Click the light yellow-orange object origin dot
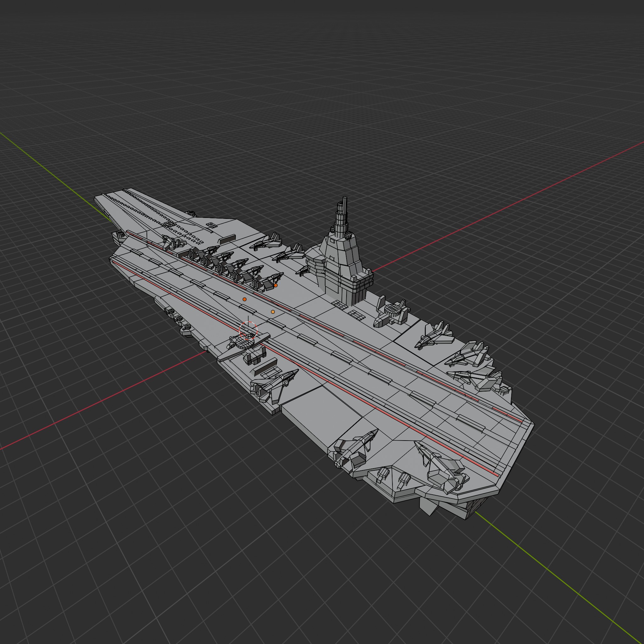Image resolution: width=644 pixels, height=644 pixels. tap(273, 312)
